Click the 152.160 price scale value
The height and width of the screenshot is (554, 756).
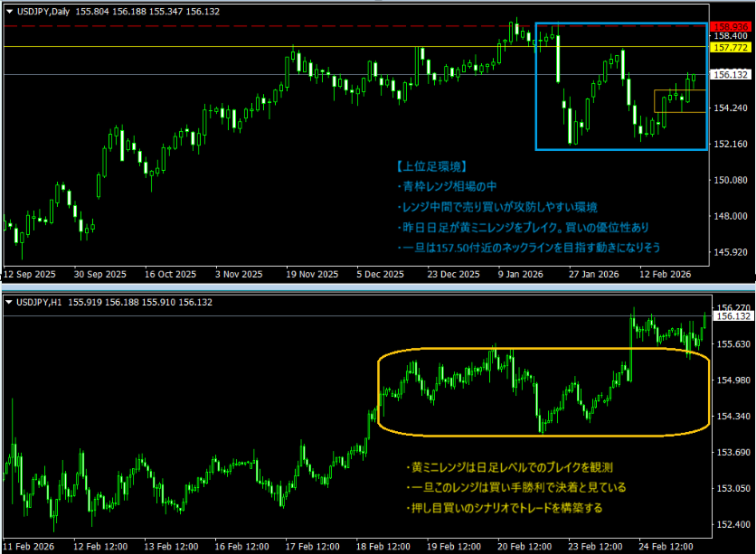731,144
